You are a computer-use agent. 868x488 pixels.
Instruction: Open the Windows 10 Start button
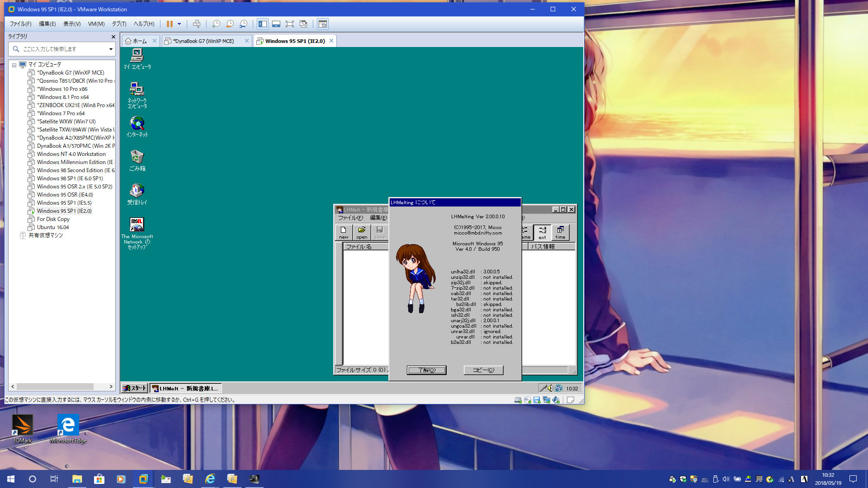click(x=11, y=479)
